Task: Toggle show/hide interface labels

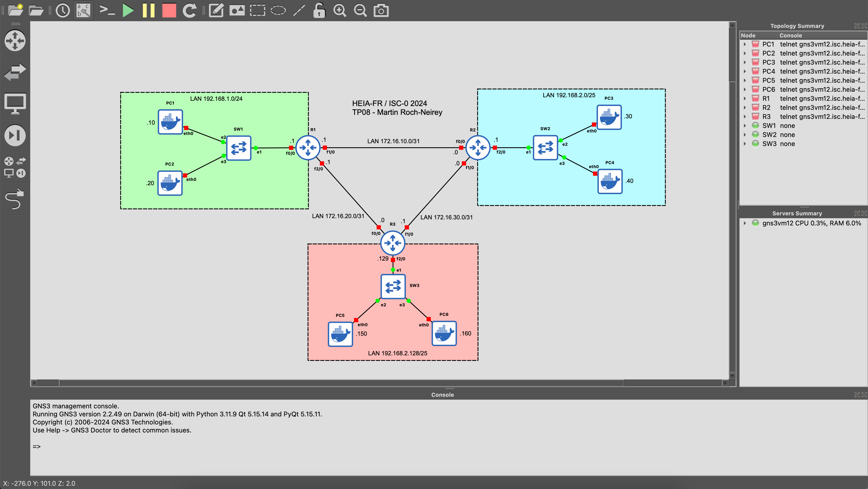Action: tap(83, 10)
